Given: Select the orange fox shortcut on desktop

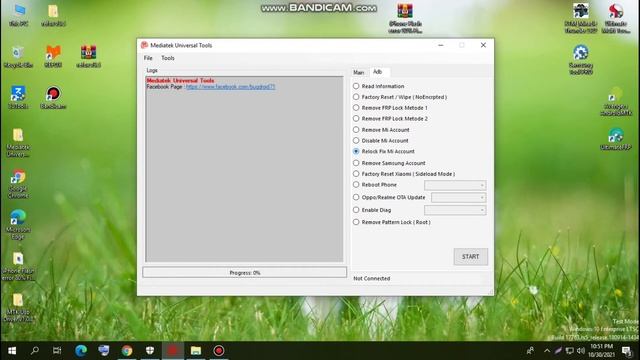Looking at the screenshot, I should pos(53,57).
